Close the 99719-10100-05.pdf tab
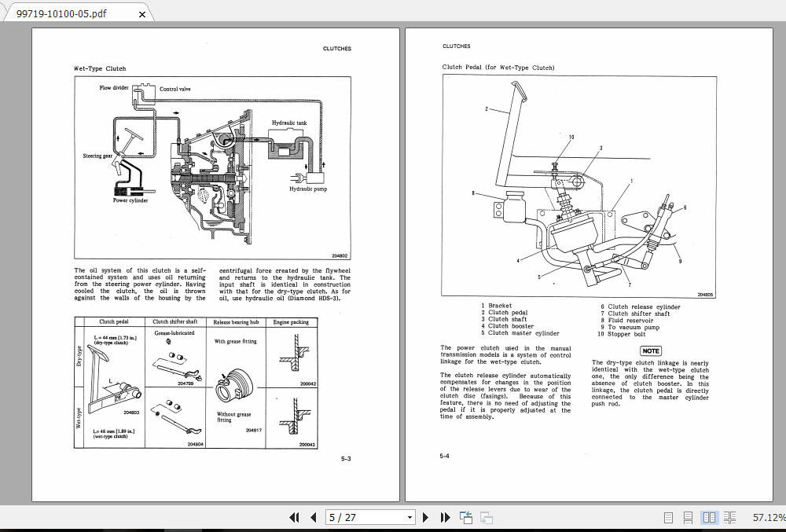The width and height of the screenshot is (786, 532). point(141,13)
